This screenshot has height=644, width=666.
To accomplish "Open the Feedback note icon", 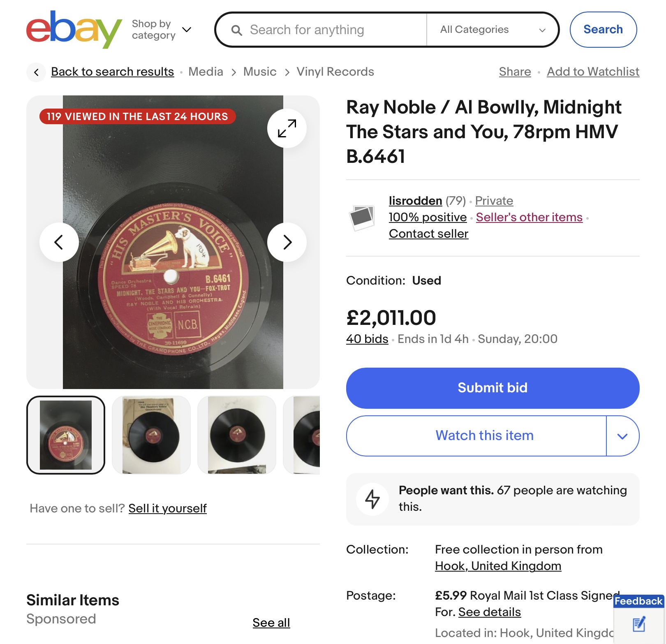I will [x=638, y=624].
